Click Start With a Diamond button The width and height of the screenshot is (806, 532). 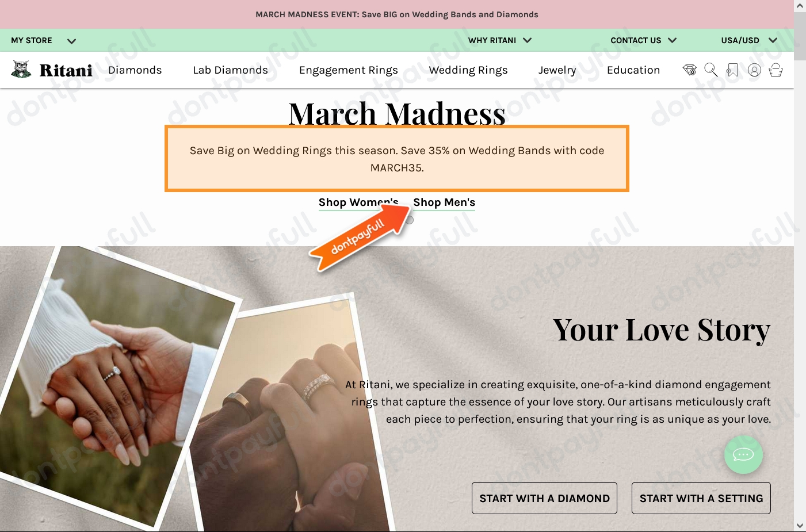544,498
